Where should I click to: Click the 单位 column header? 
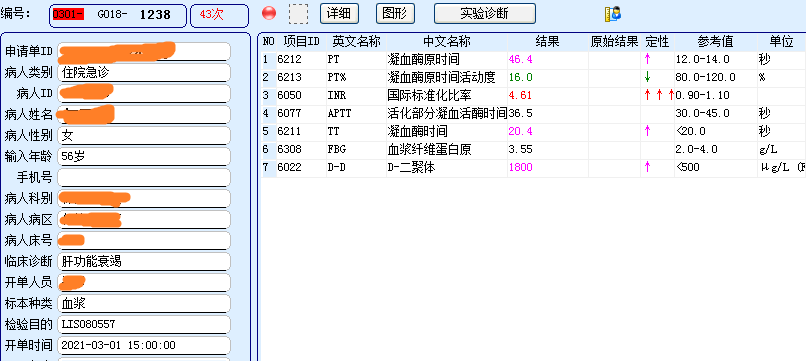click(781, 41)
